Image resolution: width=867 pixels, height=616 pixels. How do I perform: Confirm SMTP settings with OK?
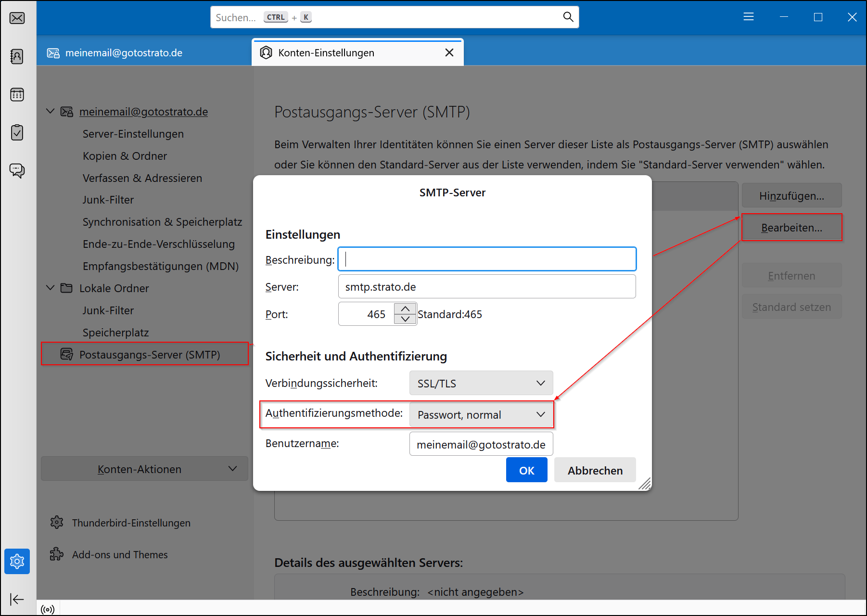[526, 470]
